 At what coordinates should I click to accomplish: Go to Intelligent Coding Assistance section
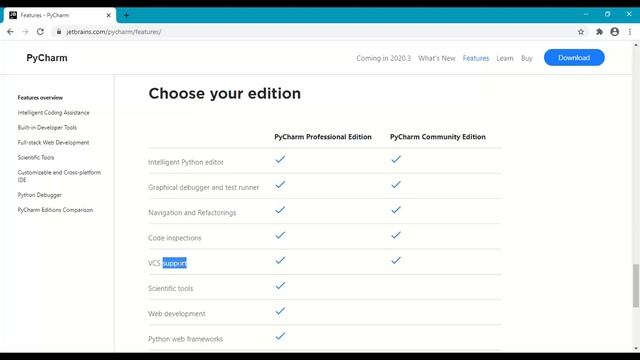tap(53, 113)
